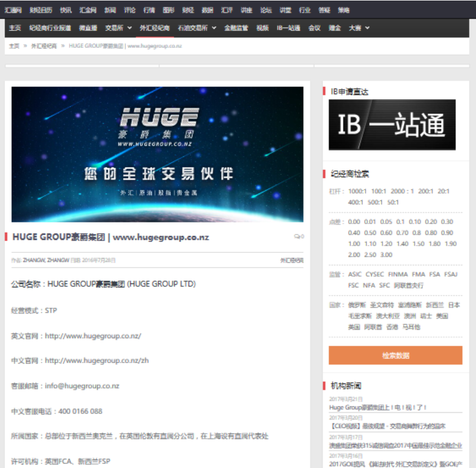Image resolution: width=476 pixels, height=468 pixels.
Task: Select country filter 马耳他
Action: click(411, 327)
